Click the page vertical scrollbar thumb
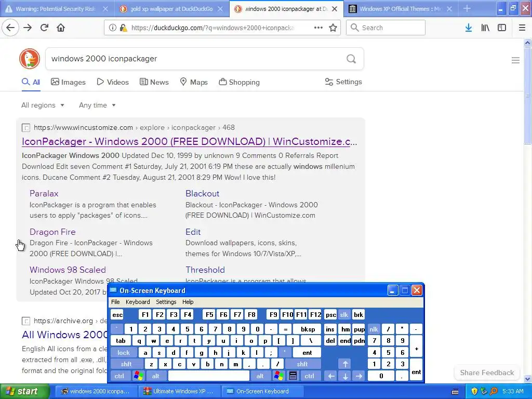Viewport: 532px width, 399px height. click(x=528, y=96)
